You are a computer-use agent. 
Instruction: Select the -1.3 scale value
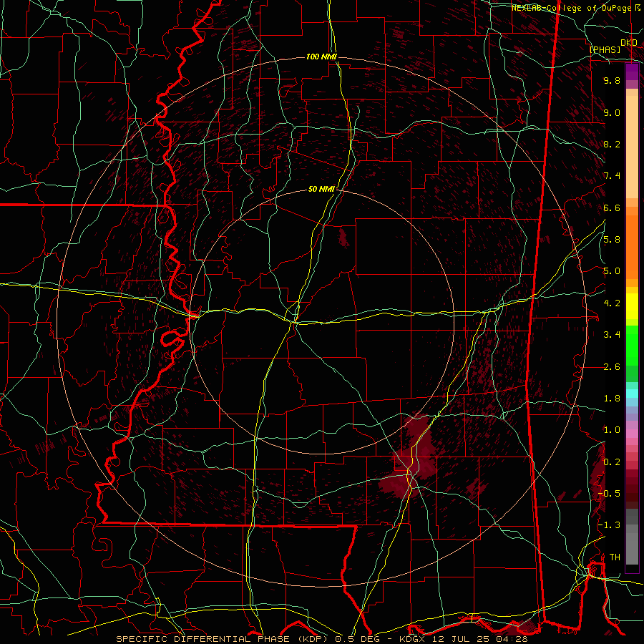point(609,525)
